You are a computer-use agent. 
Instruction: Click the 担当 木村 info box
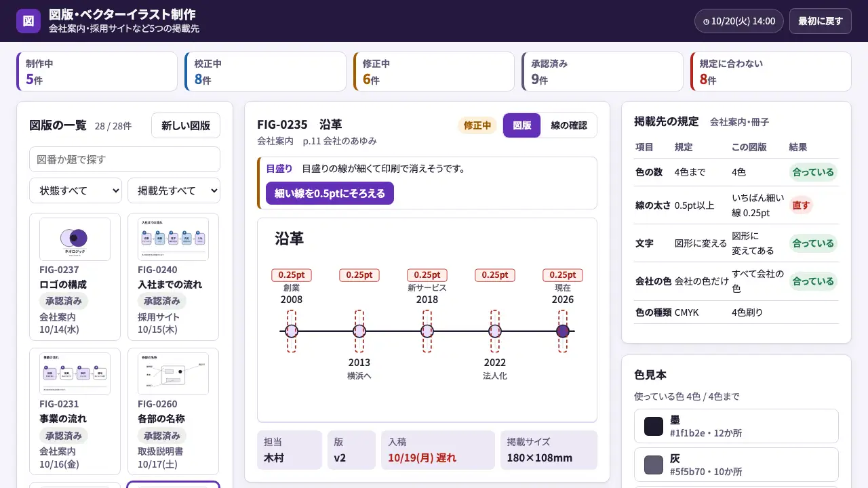(290, 450)
